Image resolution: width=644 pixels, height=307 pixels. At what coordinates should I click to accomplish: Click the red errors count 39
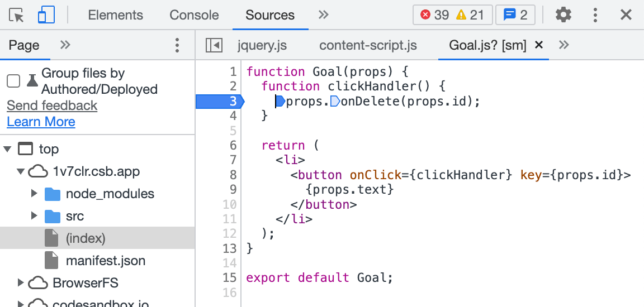(x=434, y=15)
